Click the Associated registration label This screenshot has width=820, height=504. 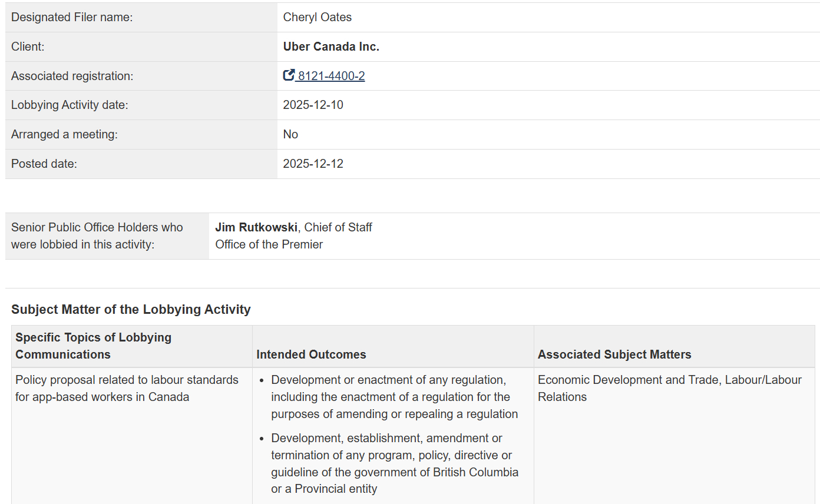[x=72, y=76]
